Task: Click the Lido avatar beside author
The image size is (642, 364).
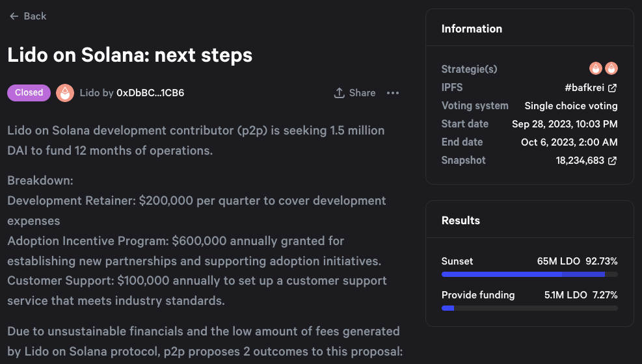Action: [65, 93]
